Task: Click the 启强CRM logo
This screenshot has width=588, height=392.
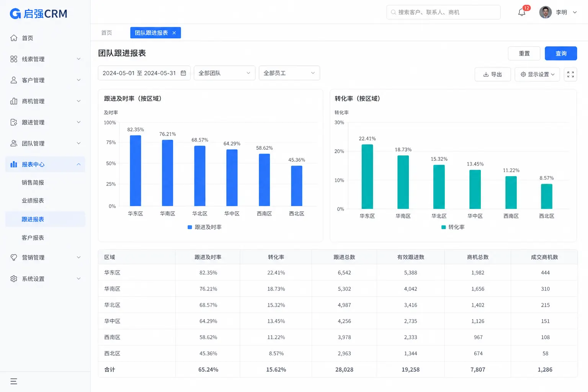Action: click(x=38, y=14)
